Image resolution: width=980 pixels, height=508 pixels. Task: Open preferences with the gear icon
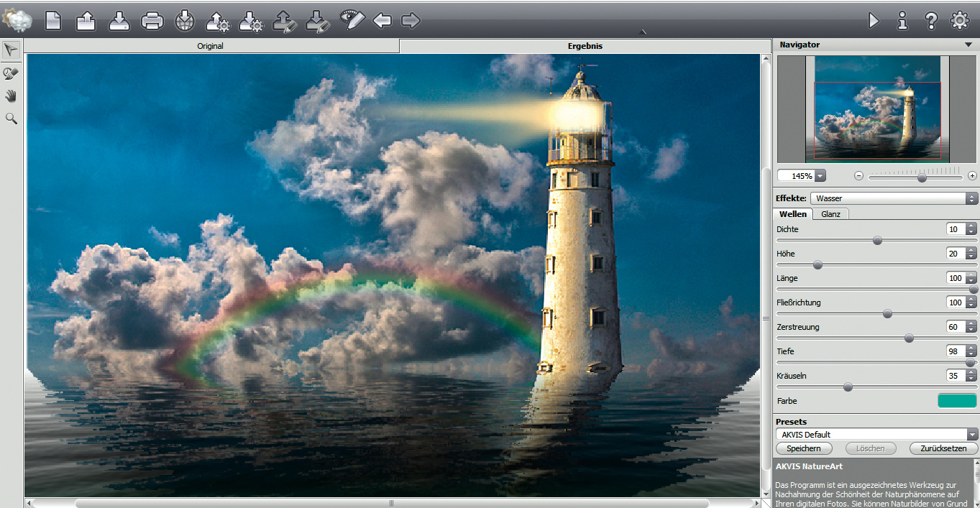click(960, 20)
